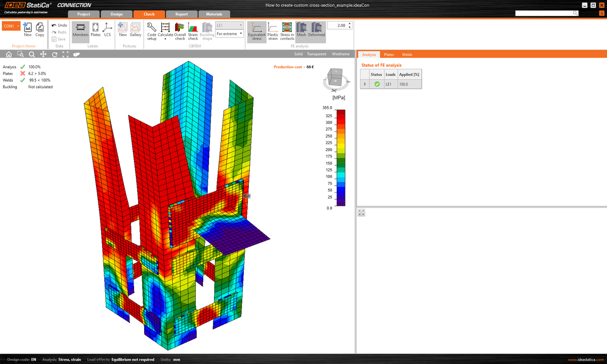
Task: Select the Members tool in Labels group
Action: pyautogui.click(x=80, y=31)
